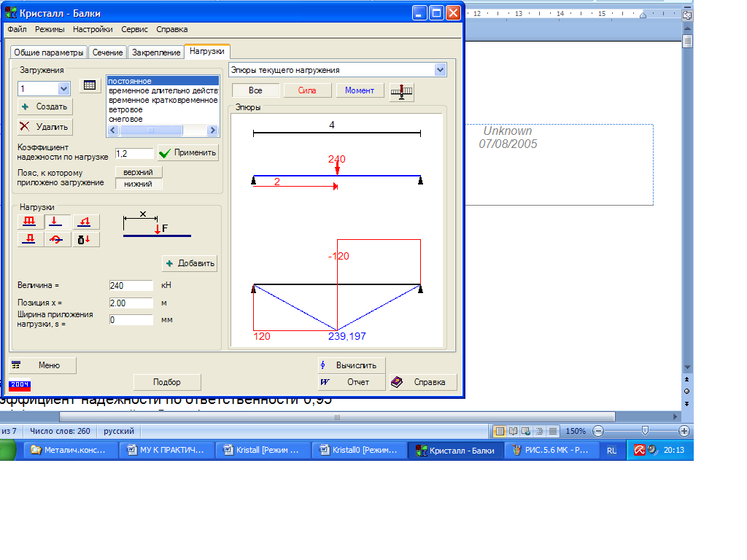Click the Подбор button
Image resolution: width=747 pixels, height=560 pixels.
(167, 382)
